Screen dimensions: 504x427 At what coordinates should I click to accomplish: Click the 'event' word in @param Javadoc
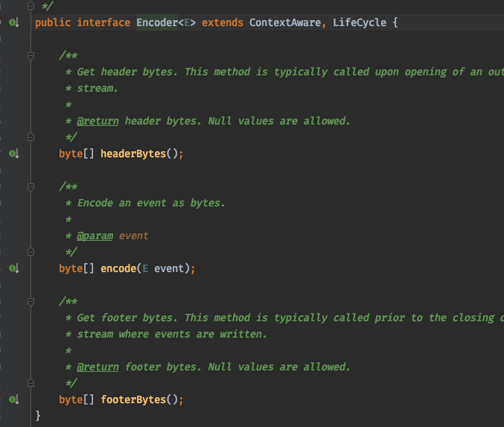click(134, 236)
